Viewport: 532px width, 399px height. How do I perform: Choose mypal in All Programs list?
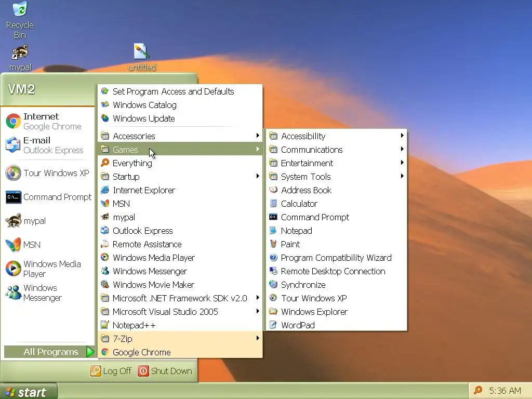[x=180, y=217]
